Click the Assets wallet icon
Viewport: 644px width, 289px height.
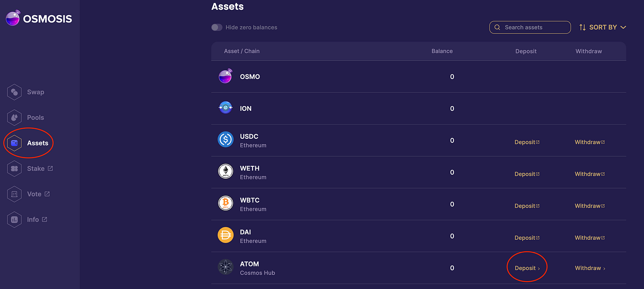pos(14,143)
